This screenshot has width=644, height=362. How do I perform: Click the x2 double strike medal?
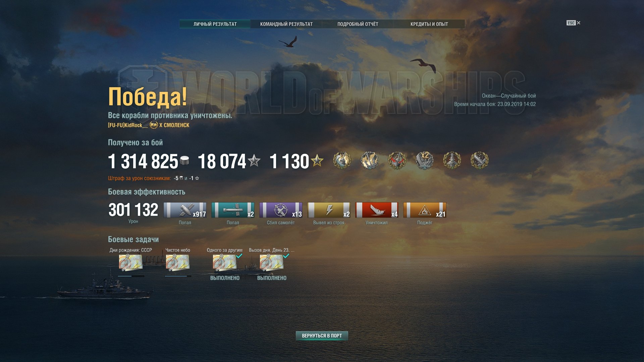click(424, 160)
